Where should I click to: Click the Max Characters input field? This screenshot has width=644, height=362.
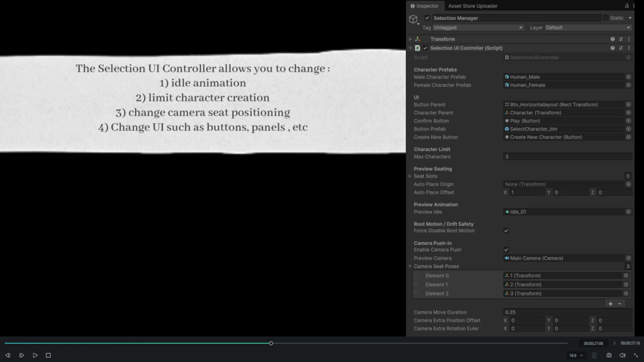point(563,157)
